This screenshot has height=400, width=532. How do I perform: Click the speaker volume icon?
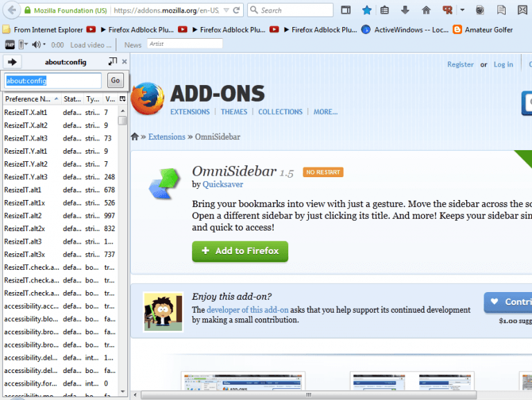coord(35,44)
